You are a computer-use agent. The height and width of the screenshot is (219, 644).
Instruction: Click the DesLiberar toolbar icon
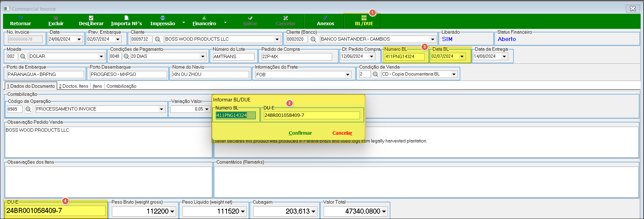click(91, 18)
